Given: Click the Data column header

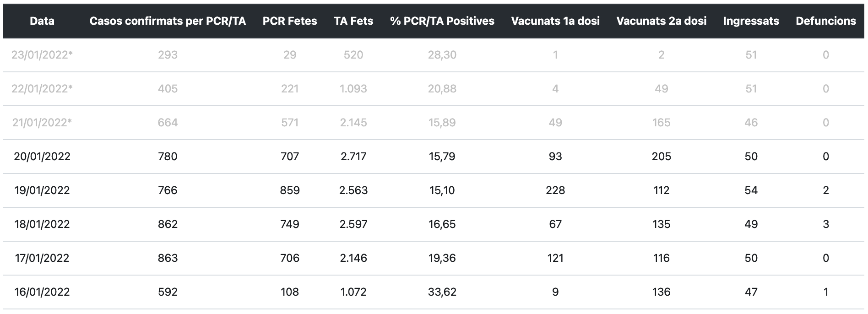Looking at the screenshot, I should (x=42, y=21).
